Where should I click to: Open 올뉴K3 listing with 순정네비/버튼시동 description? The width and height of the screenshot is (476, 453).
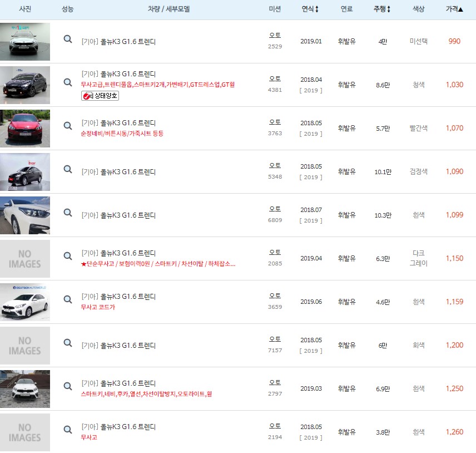pos(118,123)
